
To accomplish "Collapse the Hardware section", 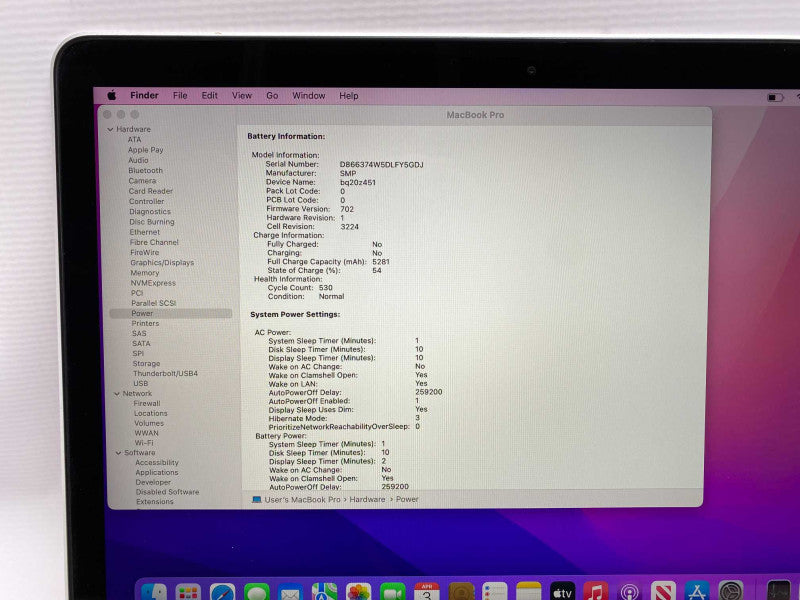I will pyautogui.click(x=110, y=130).
